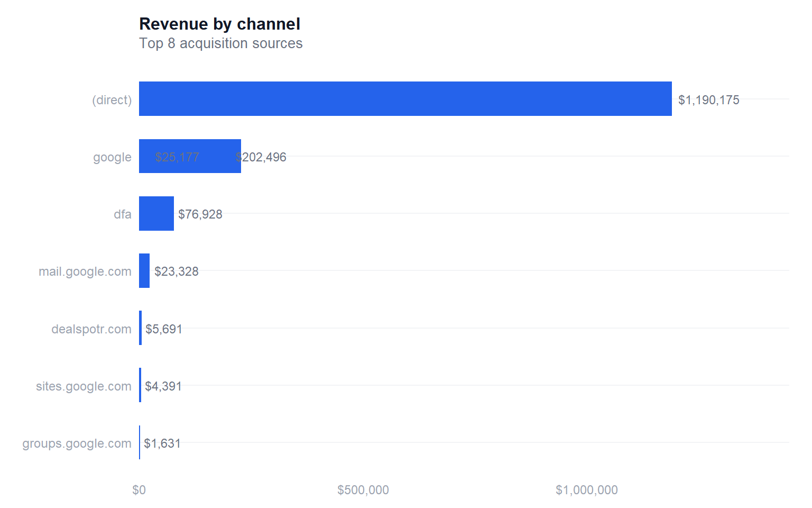Click the (direct) revenue bar
This screenshot has height=508, width=812.
[405, 99]
